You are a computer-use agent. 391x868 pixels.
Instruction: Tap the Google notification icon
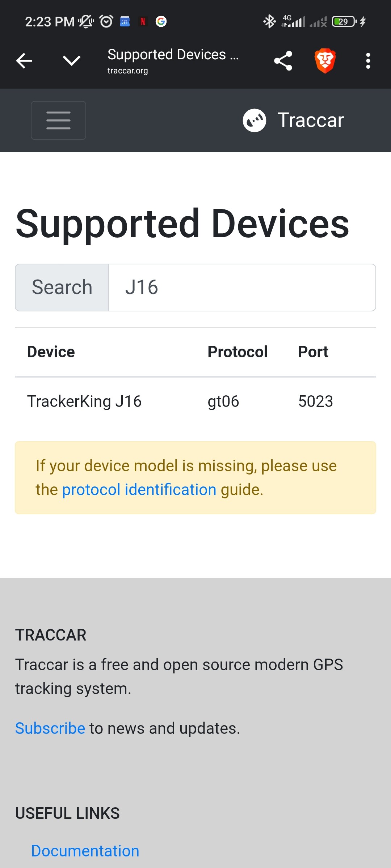[161, 21]
